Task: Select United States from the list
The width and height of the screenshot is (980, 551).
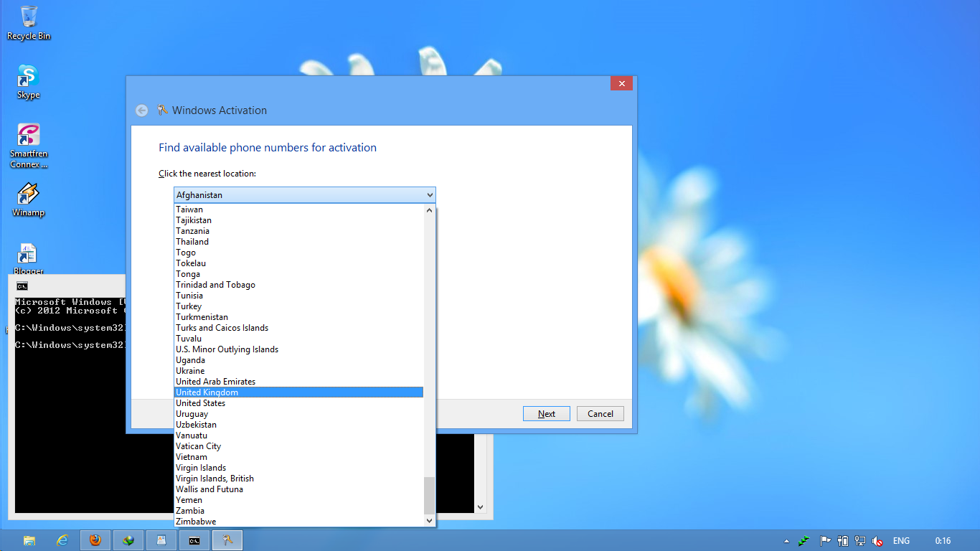Action: point(299,403)
